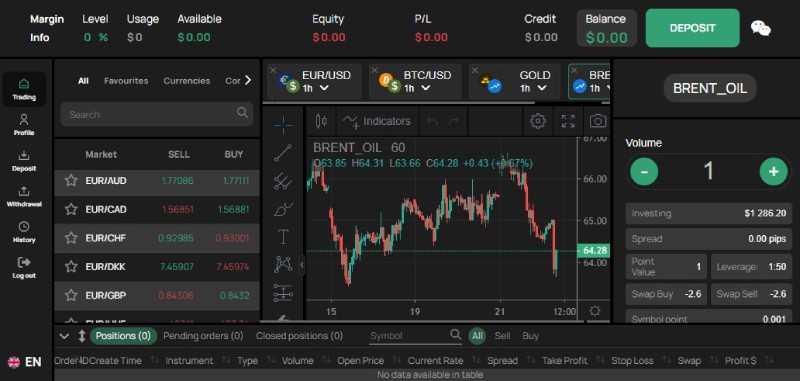The height and width of the screenshot is (381, 800).
Task: Add EUR/AUD to favourites star
Action: coord(71,181)
